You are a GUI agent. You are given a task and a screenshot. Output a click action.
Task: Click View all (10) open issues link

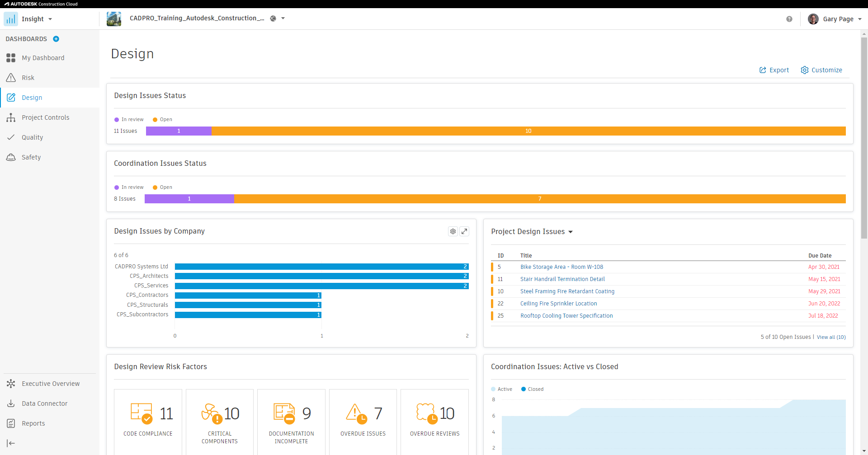(x=831, y=337)
